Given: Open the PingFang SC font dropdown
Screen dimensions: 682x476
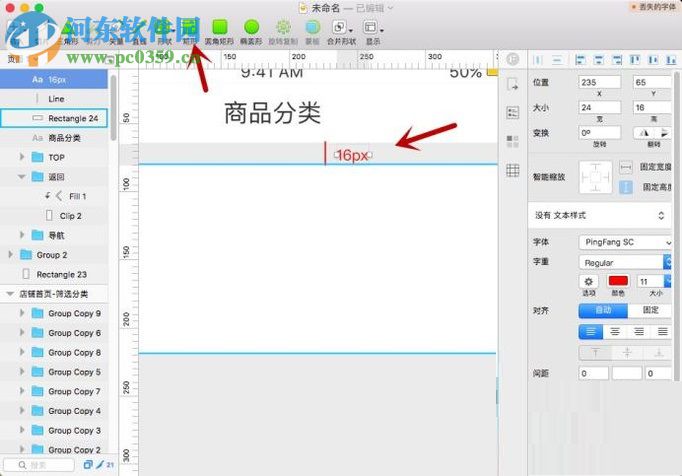Looking at the screenshot, I should tap(625, 242).
